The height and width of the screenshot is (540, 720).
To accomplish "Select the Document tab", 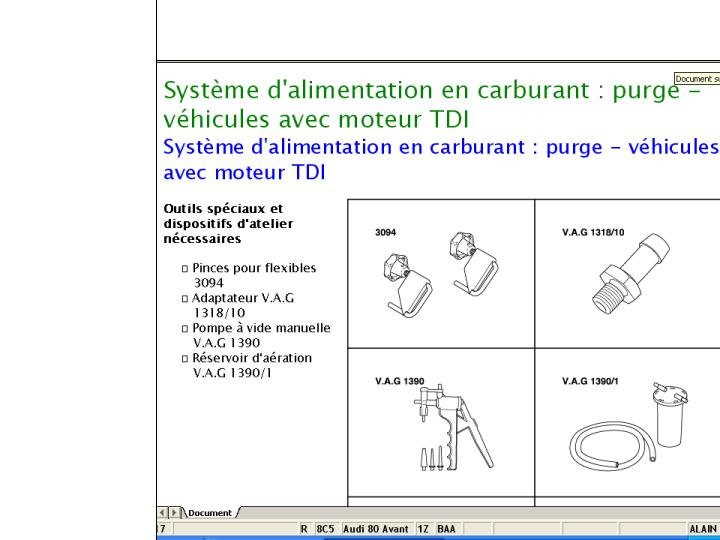I will click(x=210, y=513).
